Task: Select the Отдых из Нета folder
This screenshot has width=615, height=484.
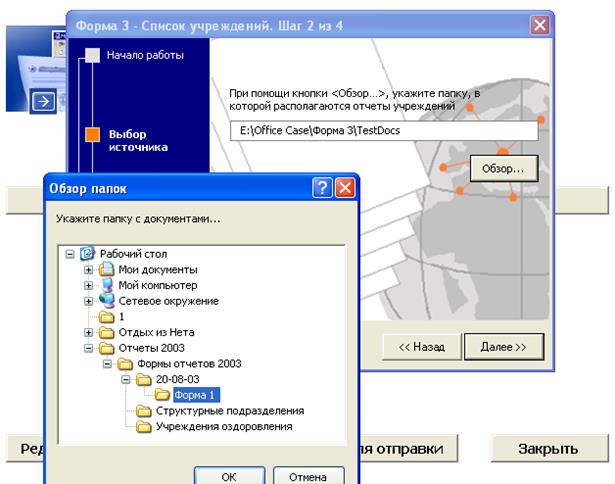Action: [x=156, y=332]
